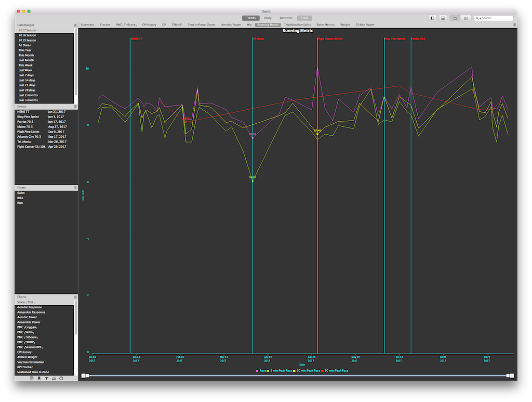The width and height of the screenshot is (532, 402).
Task: Click the Tri-Mania event marker on chart
Action: pyautogui.click(x=259, y=38)
